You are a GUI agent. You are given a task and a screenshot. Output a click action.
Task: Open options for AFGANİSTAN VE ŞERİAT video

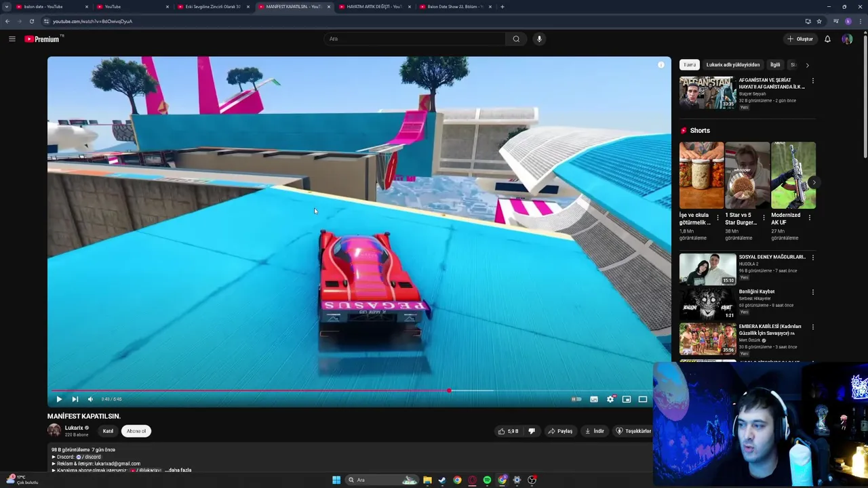tap(813, 81)
